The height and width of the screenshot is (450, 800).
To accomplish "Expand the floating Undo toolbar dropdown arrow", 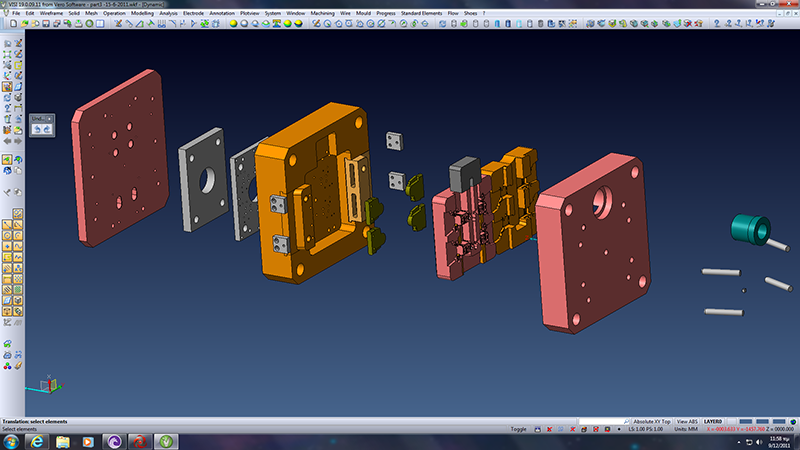I will 51,118.
